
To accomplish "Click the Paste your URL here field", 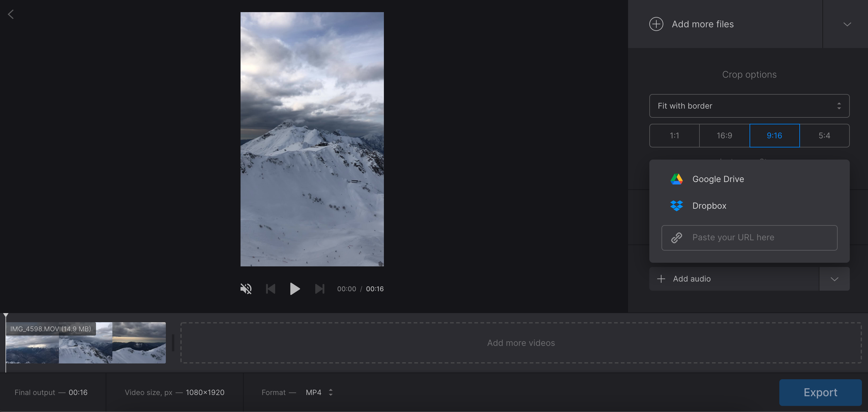I will point(749,237).
